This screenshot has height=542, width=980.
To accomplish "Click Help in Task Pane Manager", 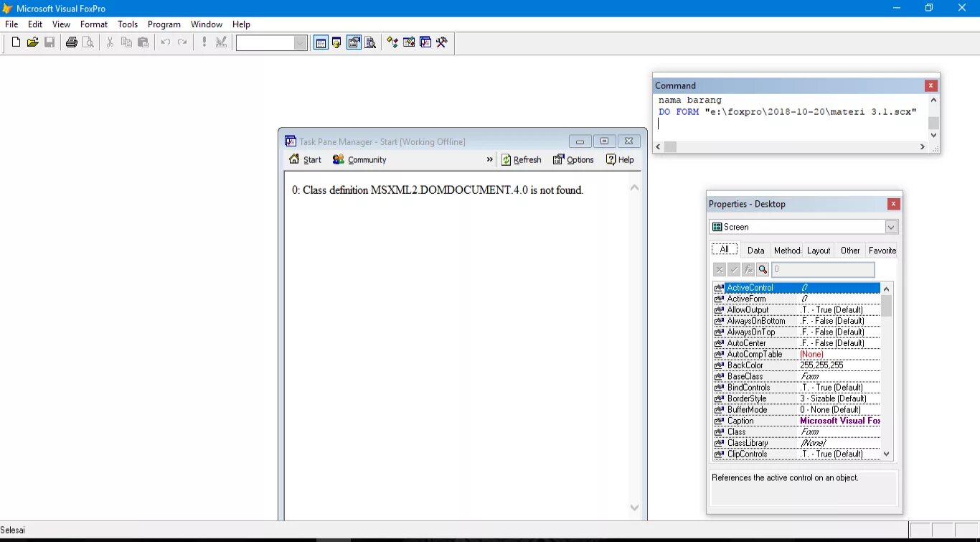I will pyautogui.click(x=620, y=159).
